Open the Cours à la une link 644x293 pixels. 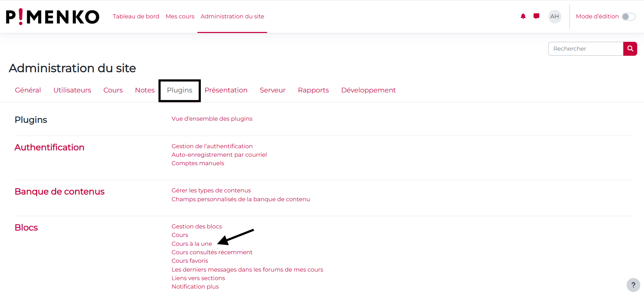pyautogui.click(x=192, y=244)
